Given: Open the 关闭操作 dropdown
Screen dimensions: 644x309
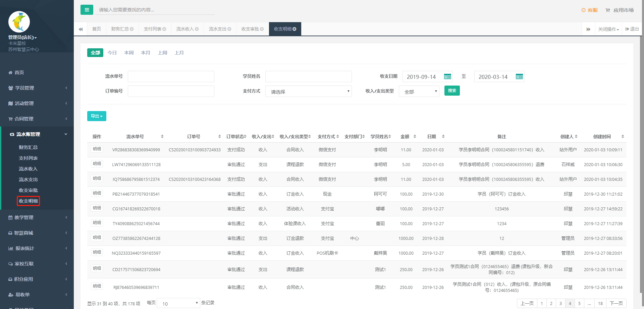Looking at the screenshot, I should 608,29.
